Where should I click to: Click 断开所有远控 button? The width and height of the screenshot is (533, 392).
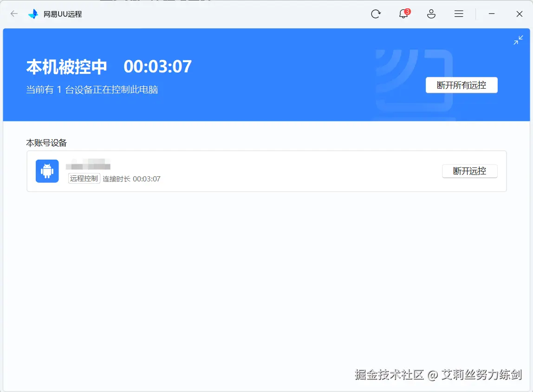[461, 85]
